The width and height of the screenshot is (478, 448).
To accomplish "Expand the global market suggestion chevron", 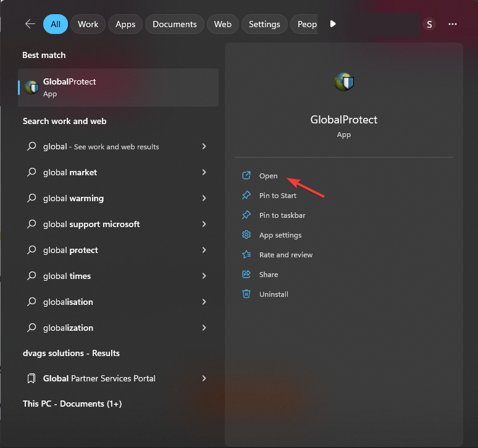I will pos(204,172).
